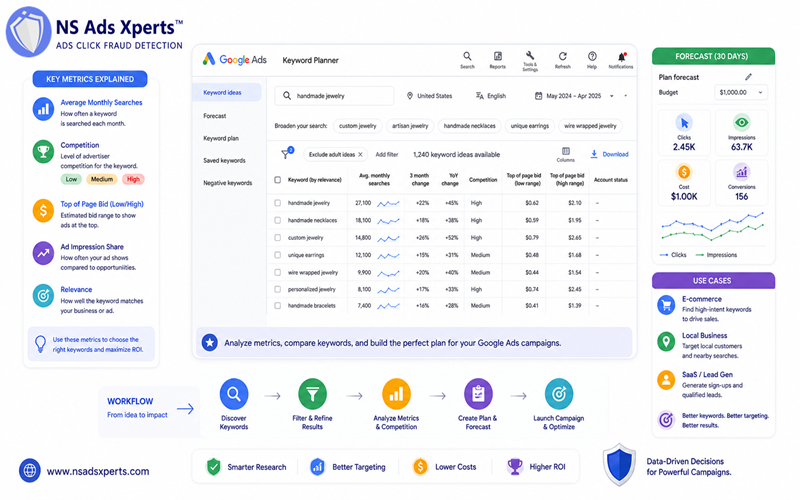The height and width of the screenshot is (500, 800).
Task: Click the artisan jewelry suggestion chip
Action: (410, 126)
